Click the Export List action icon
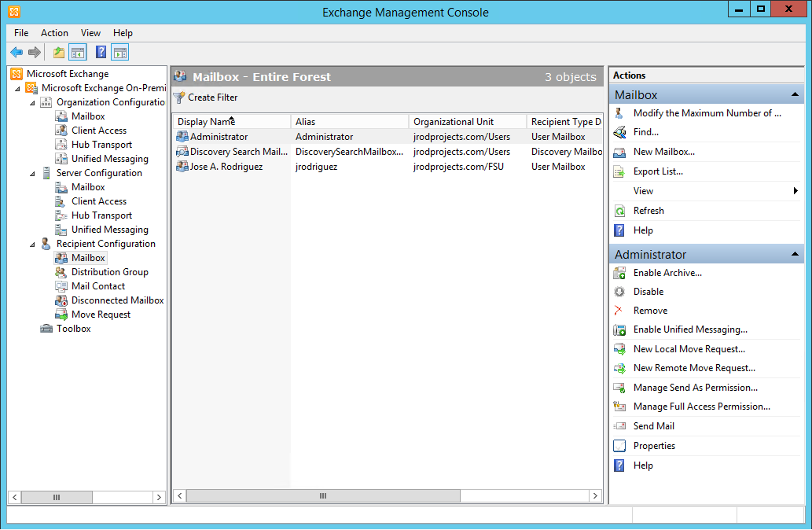Image resolution: width=812 pixels, height=530 pixels. pos(619,171)
